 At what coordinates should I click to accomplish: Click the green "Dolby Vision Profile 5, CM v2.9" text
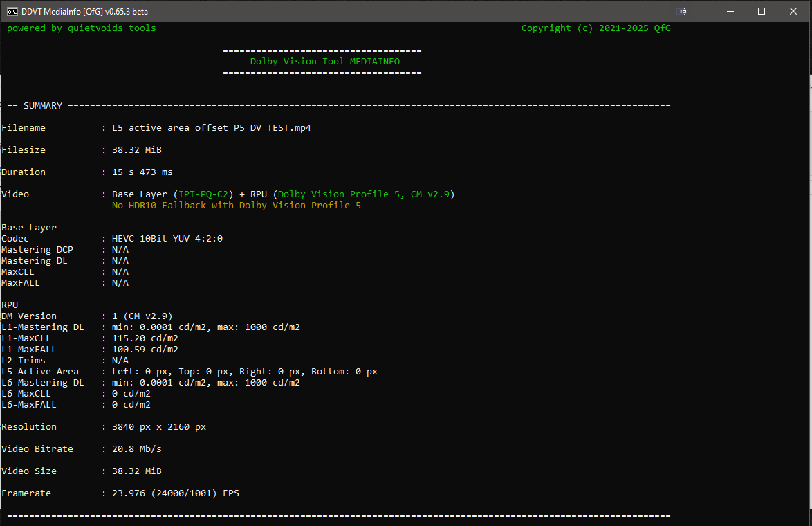(x=364, y=194)
